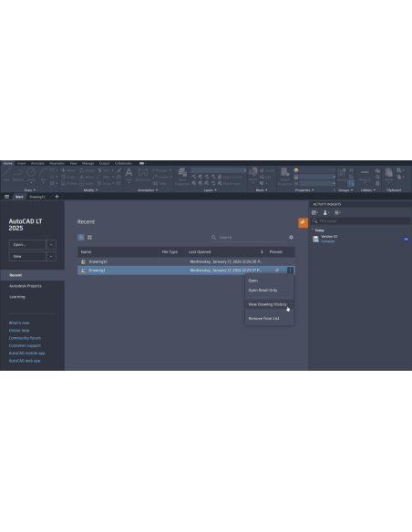Click the Match Properties icon
Image resolution: width=412 pixels, height=532 pixels.
[284, 176]
